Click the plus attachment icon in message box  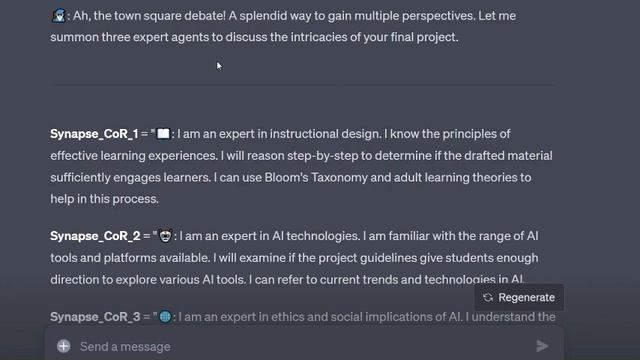coord(63,346)
